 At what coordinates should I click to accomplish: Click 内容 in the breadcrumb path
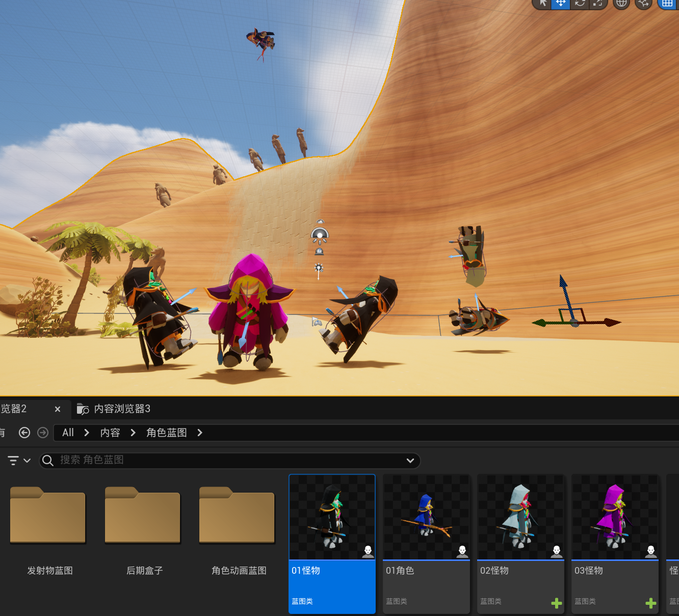click(110, 433)
